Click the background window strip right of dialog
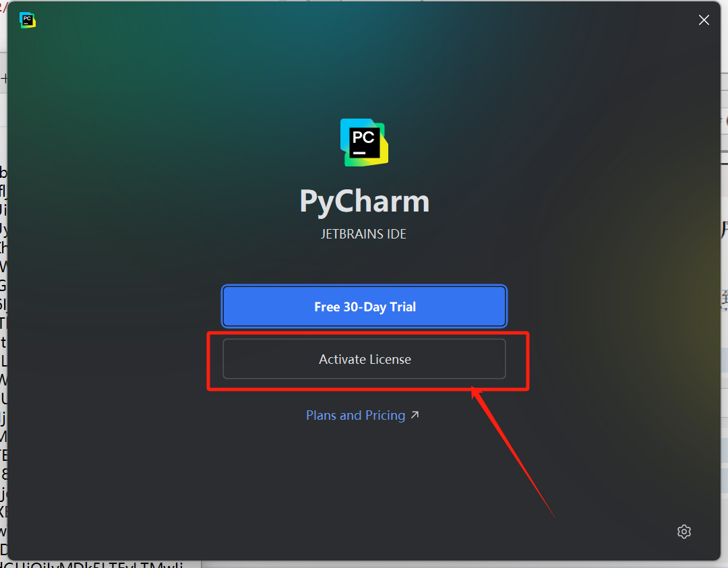The height and width of the screenshot is (568, 728). 724,325
